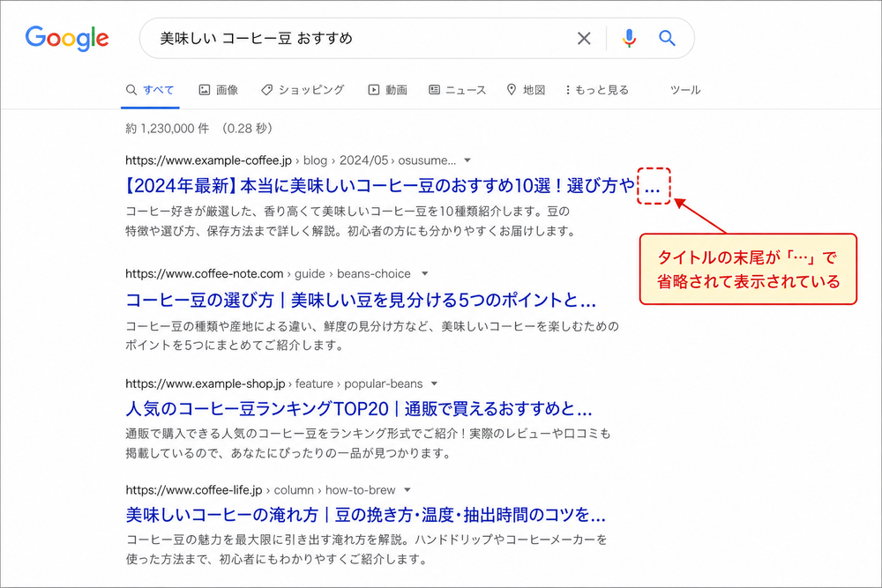Open dropdown arrow beside coffee-note.com URL
Viewport: 882px width, 588px height.
point(425,274)
